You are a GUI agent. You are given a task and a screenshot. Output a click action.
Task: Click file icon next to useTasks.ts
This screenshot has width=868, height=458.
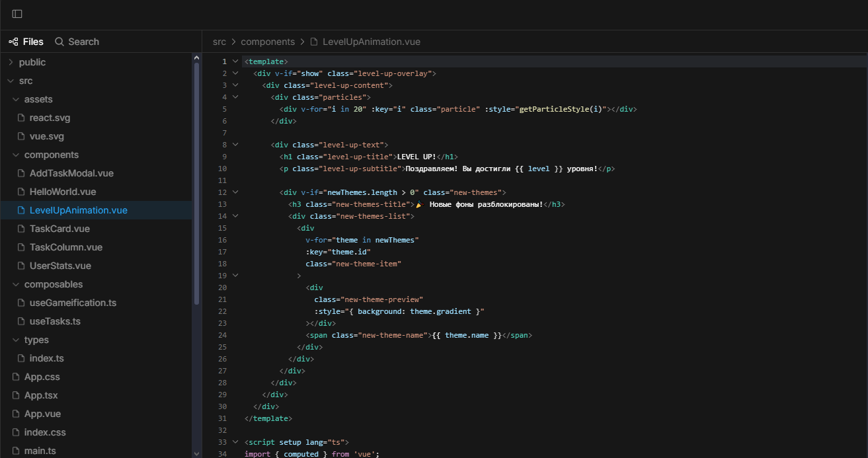(21, 321)
